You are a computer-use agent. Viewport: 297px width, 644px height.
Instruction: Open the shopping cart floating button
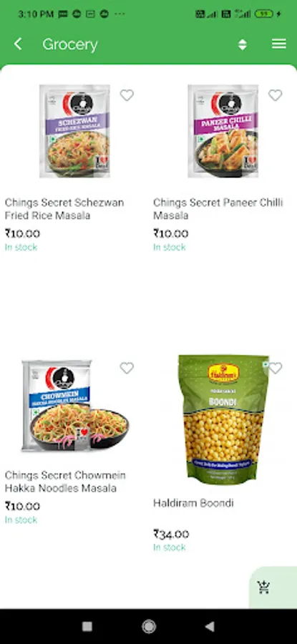pos(263,587)
